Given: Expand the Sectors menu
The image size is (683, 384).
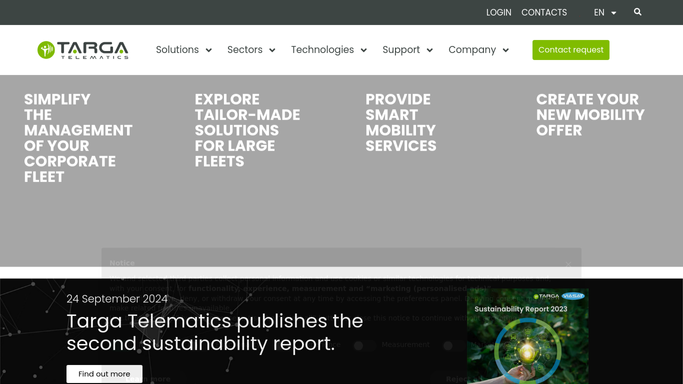Looking at the screenshot, I should coord(251,50).
